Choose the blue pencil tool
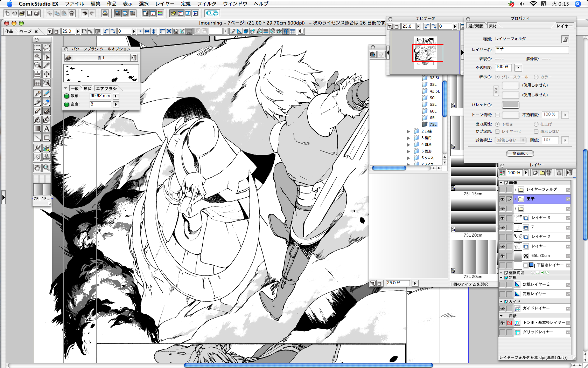This screenshot has height=368, width=588. 47,94
